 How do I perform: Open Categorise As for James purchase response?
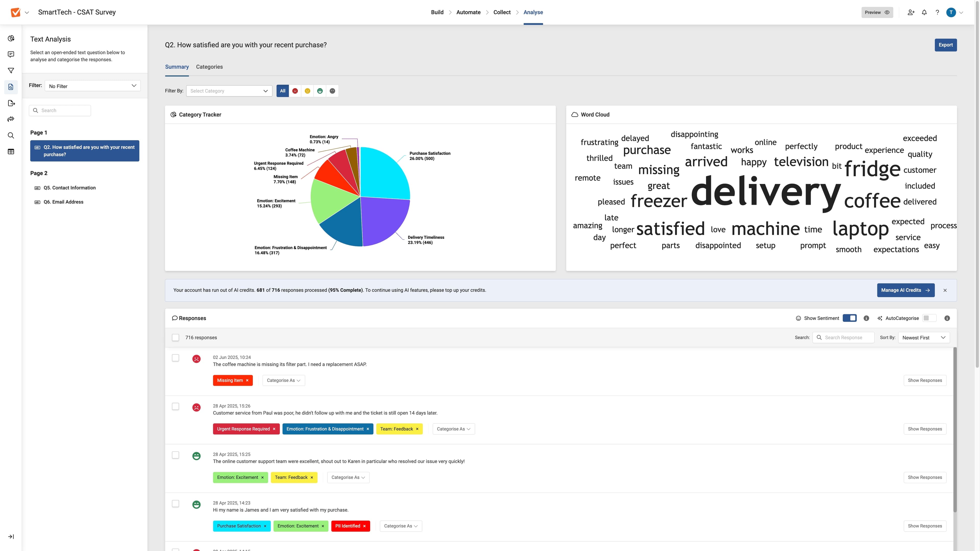[401, 526]
